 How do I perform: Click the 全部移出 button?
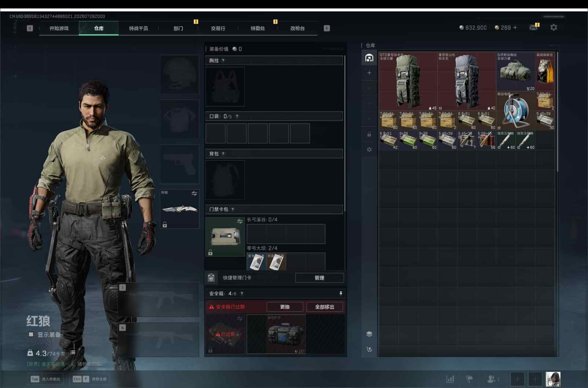pyautogui.click(x=324, y=307)
